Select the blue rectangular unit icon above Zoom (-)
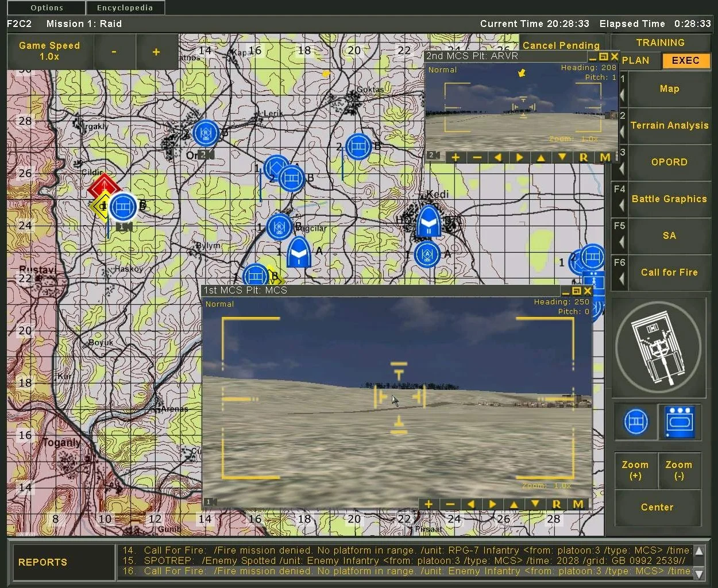The width and height of the screenshot is (718, 588). click(x=680, y=422)
